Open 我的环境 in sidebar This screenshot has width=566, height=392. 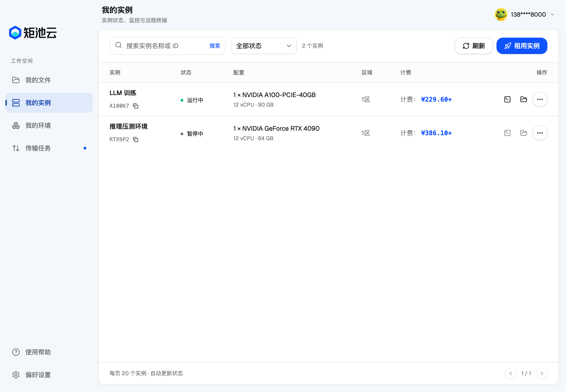[49, 125]
